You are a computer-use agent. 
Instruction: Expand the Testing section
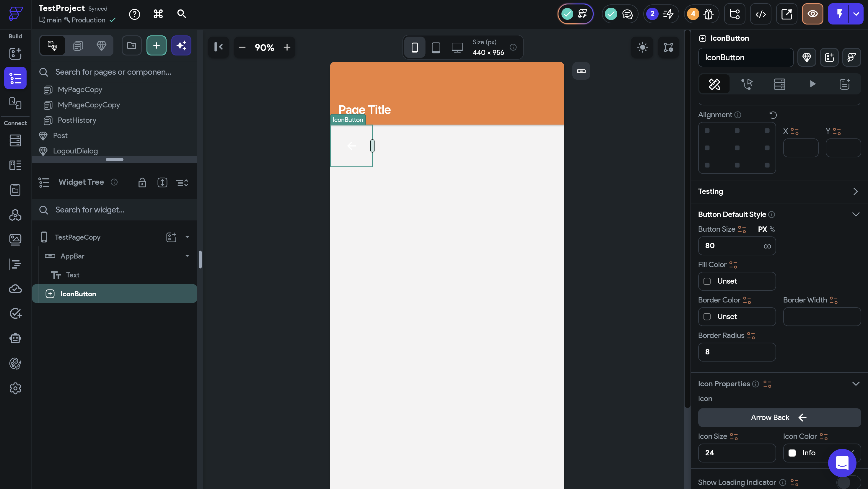click(855, 192)
